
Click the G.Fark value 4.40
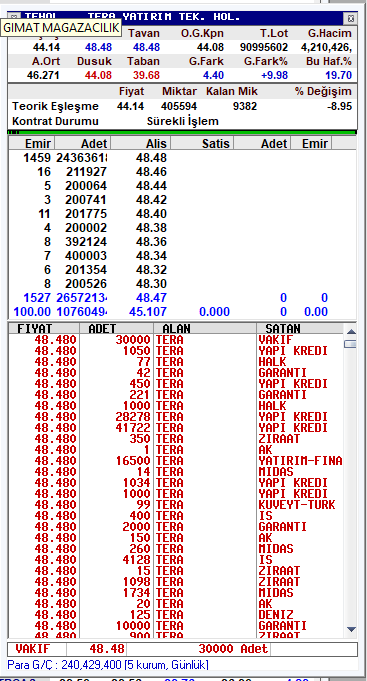pyautogui.click(x=213, y=75)
